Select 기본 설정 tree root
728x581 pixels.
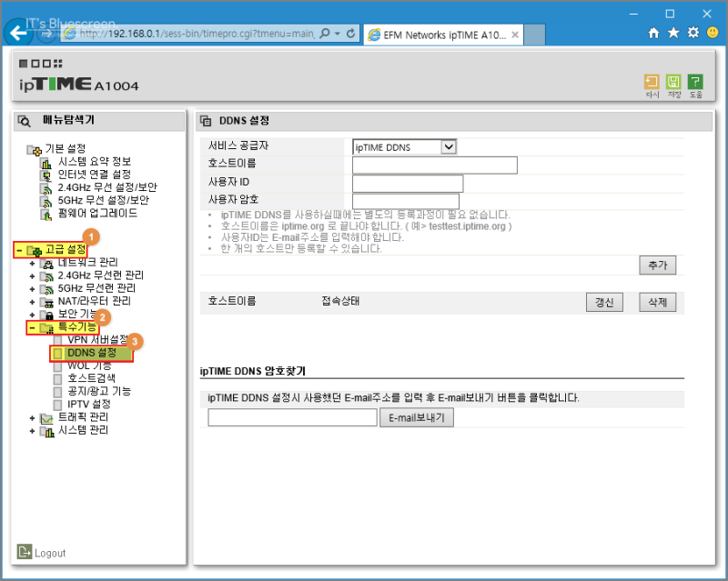(x=65, y=149)
